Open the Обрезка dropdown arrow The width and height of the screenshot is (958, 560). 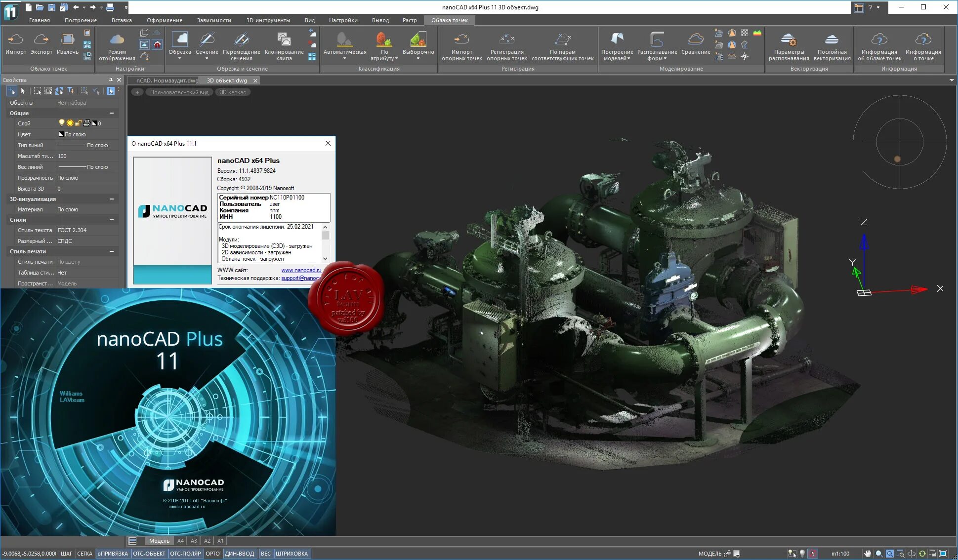(x=180, y=59)
